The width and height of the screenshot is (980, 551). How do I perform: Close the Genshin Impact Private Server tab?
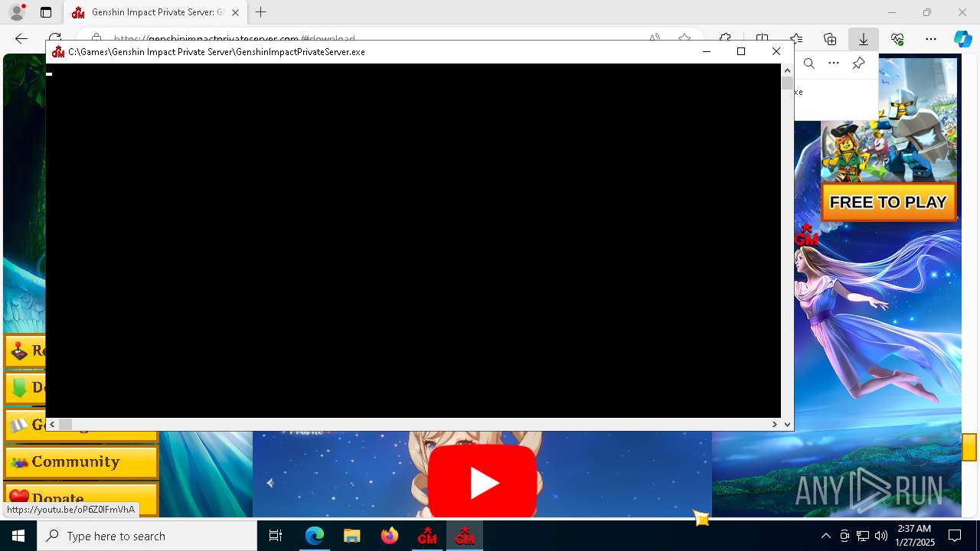click(x=235, y=12)
